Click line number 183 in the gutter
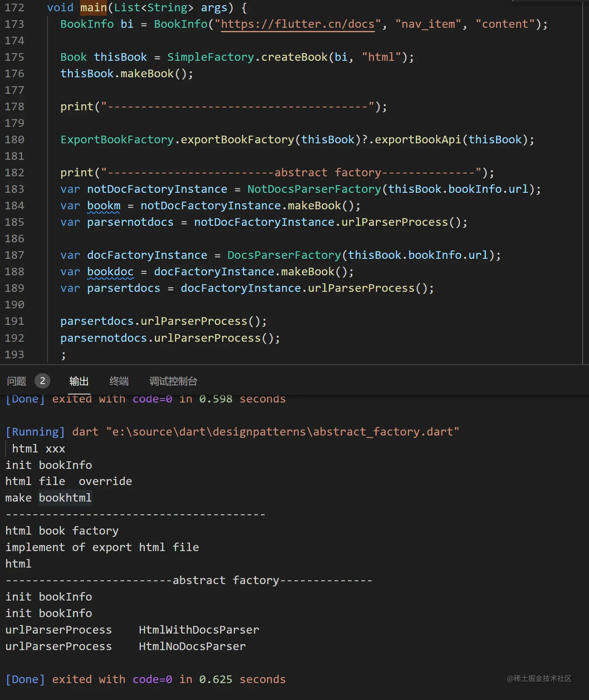 [14, 189]
